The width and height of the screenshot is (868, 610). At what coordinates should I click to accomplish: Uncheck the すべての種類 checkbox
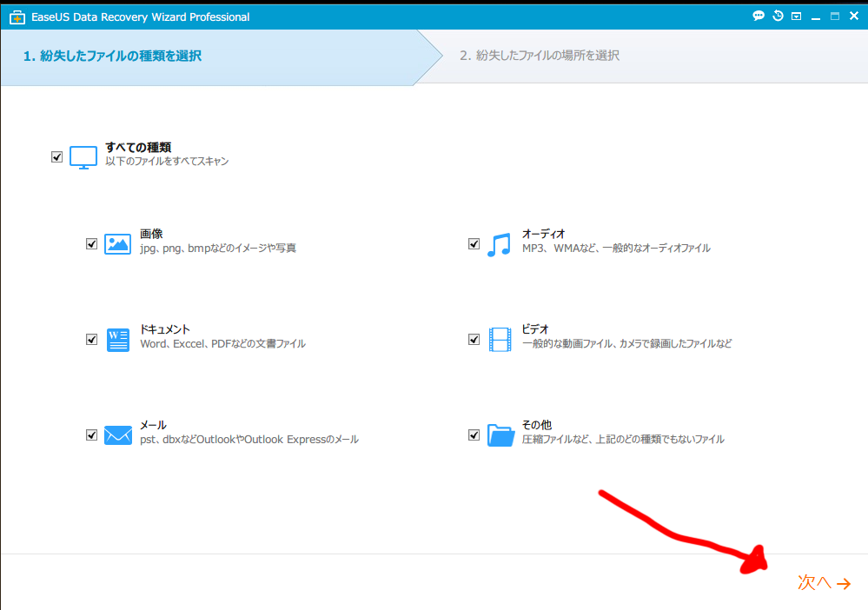(x=57, y=157)
